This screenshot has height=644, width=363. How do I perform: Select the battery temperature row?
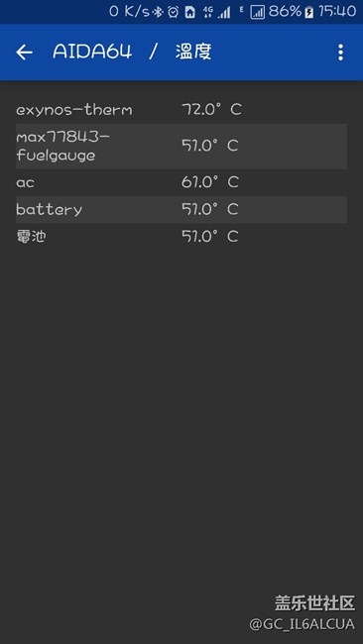click(x=181, y=209)
